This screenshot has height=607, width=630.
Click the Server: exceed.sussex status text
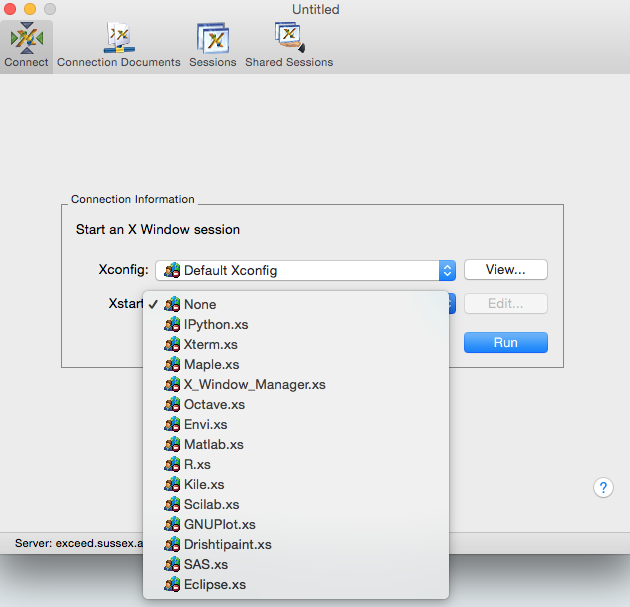(79, 544)
